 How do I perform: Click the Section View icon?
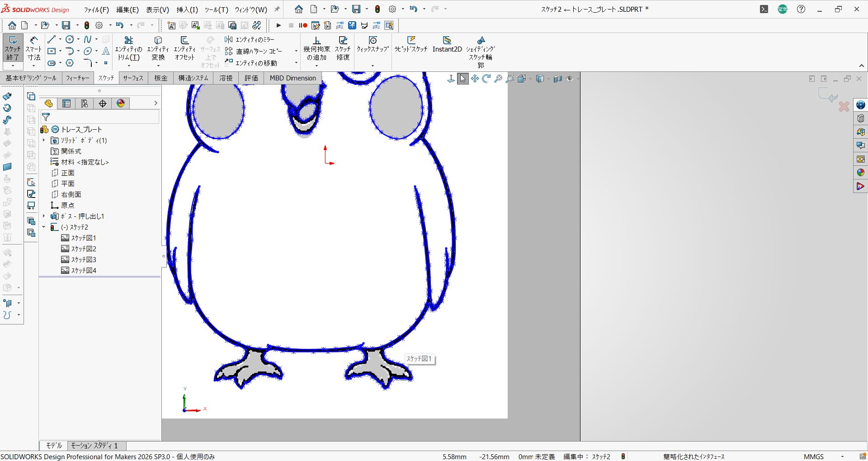(557, 79)
